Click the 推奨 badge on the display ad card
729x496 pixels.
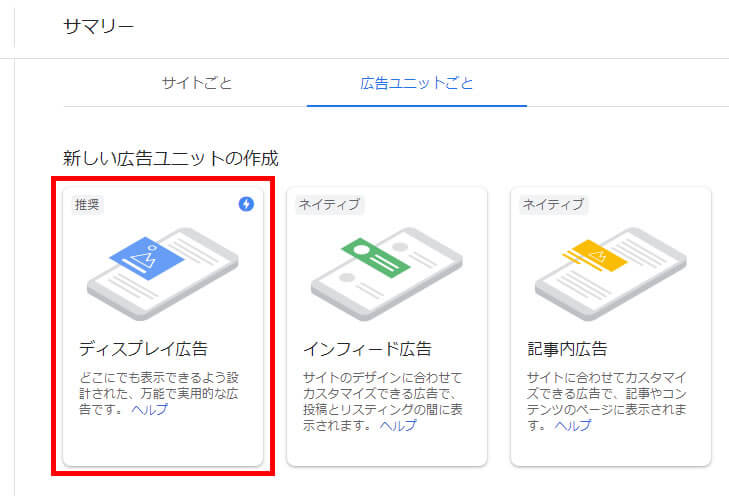point(88,205)
